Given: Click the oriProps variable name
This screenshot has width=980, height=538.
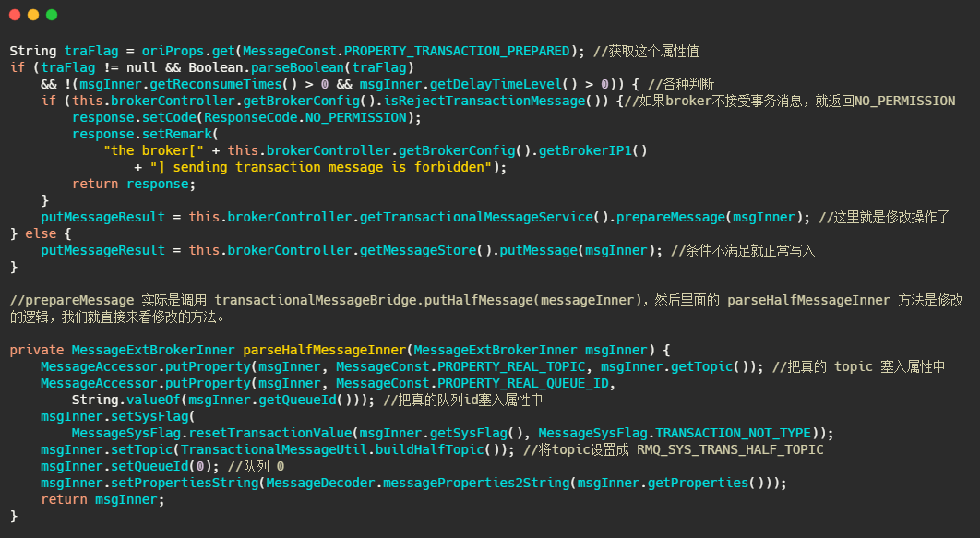Looking at the screenshot, I should coord(173,52).
